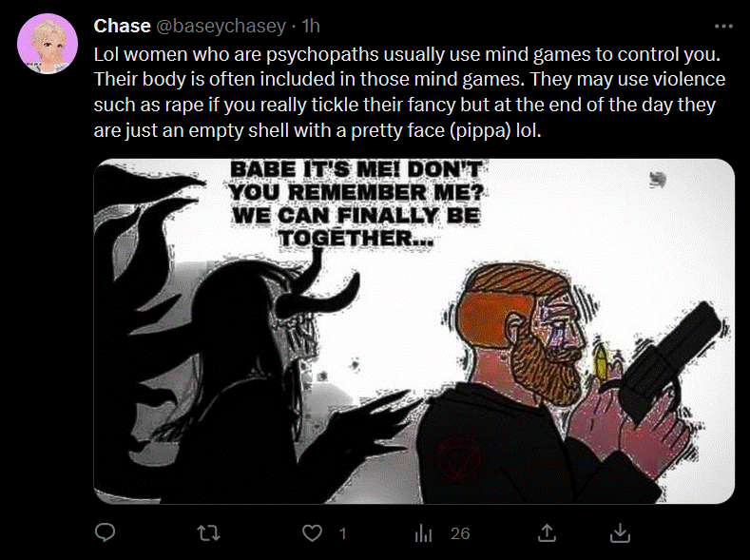Open the tweet via the 1h timestamp
750x560 pixels.
coord(311,26)
